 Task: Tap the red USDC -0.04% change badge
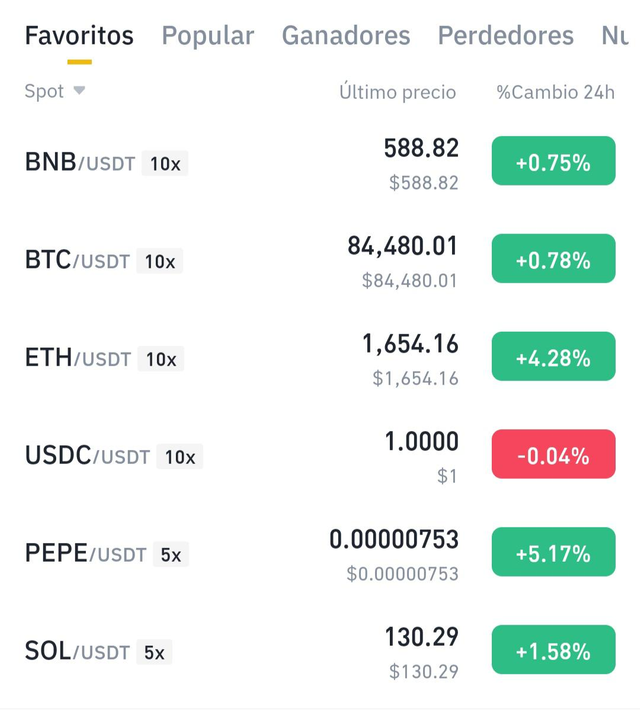(x=553, y=454)
